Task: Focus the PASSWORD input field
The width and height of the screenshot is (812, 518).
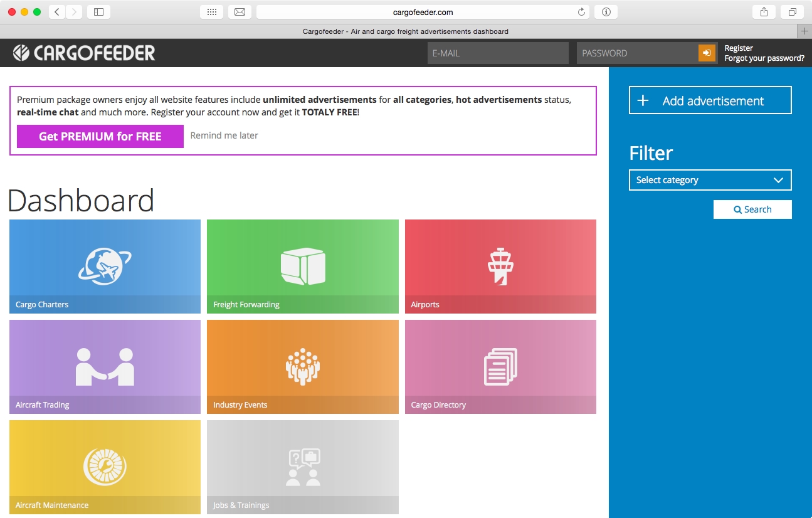Action: (x=638, y=53)
